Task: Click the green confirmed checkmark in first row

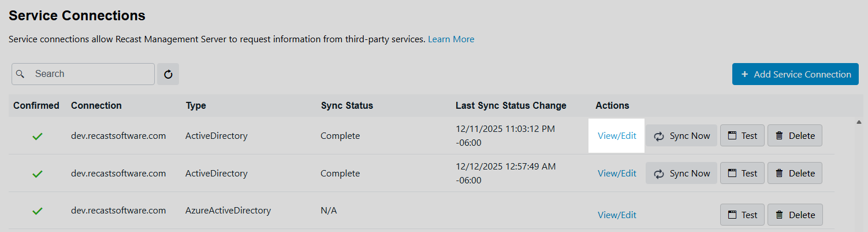Action: (38, 137)
